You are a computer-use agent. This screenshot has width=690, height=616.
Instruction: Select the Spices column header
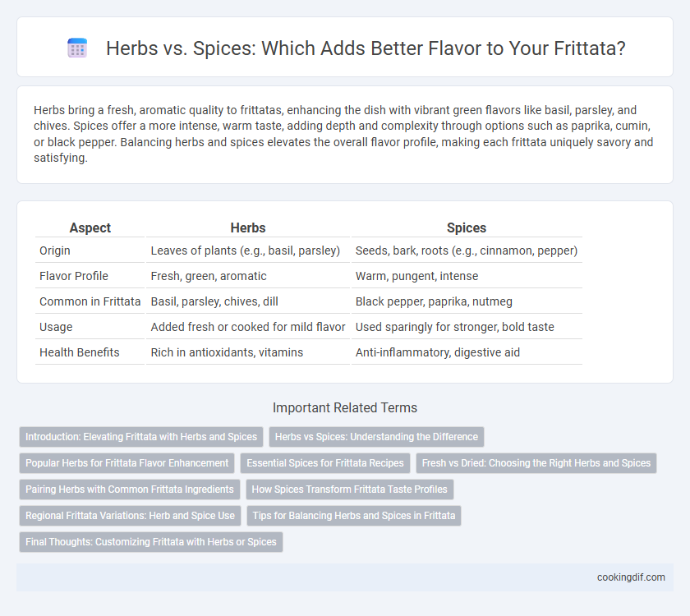pos(467,228)
